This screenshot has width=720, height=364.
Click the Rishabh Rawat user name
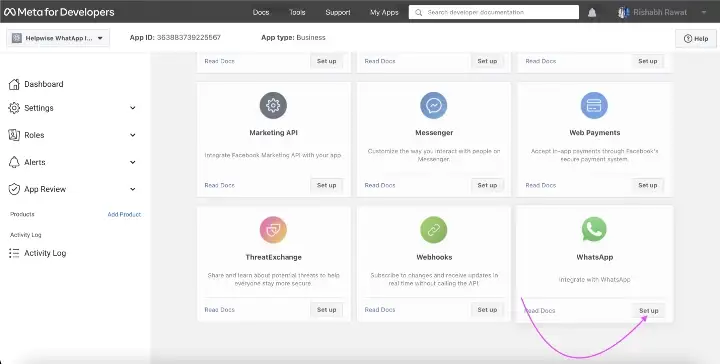click(660, 12)
